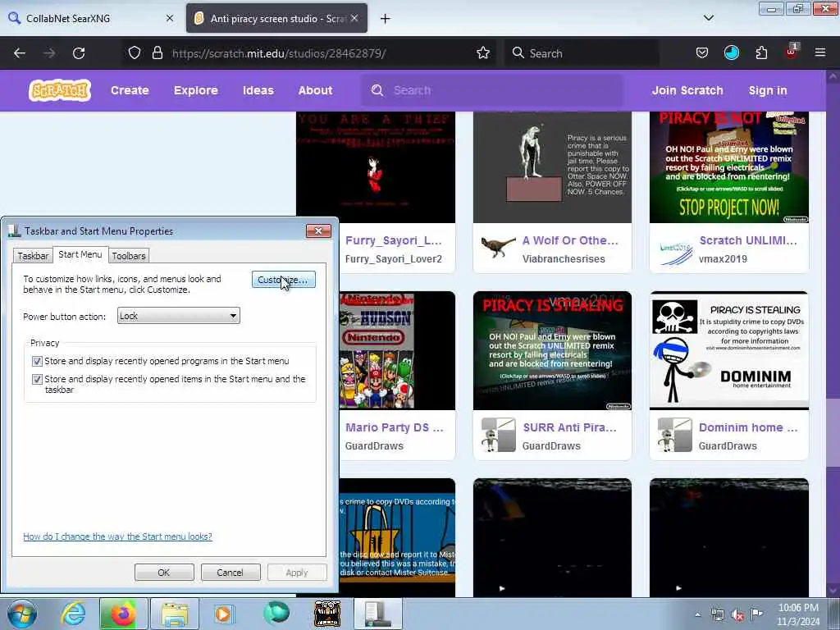
Task: Open the About page link
Action: tap(315, 90)
